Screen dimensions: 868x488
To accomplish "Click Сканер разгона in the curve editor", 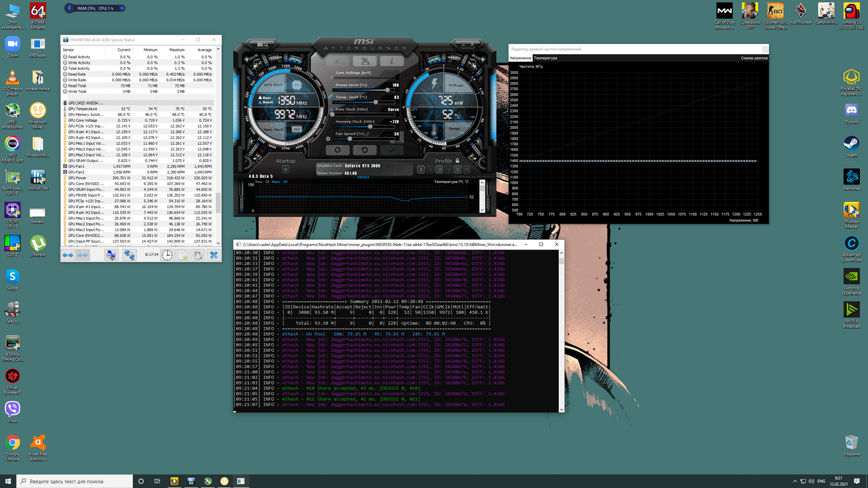I will point(754,58).
